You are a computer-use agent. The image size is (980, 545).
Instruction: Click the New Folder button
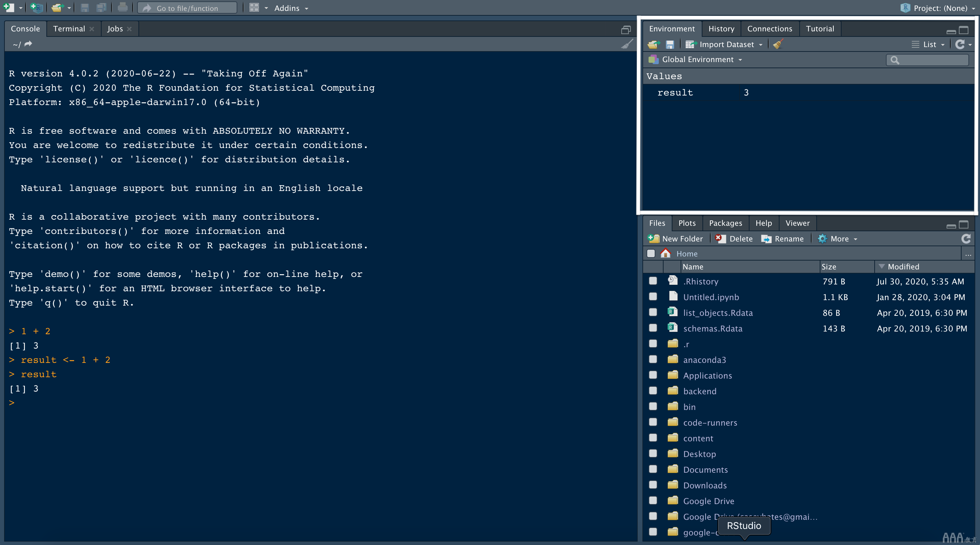tap(675, 239)
